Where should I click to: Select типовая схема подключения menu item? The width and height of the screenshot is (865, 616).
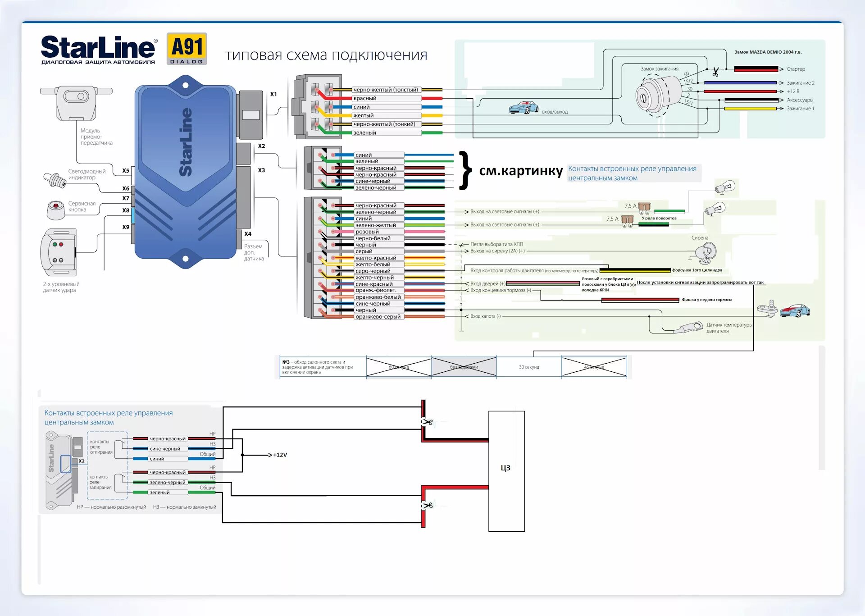click(x=320, y=50)
